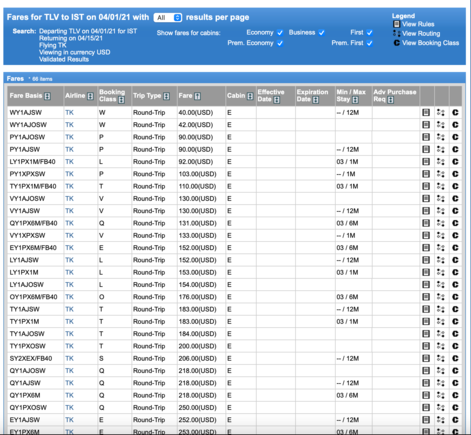
Task: View booking class for VY1XPXSW fare
Action: pos(455,235)
